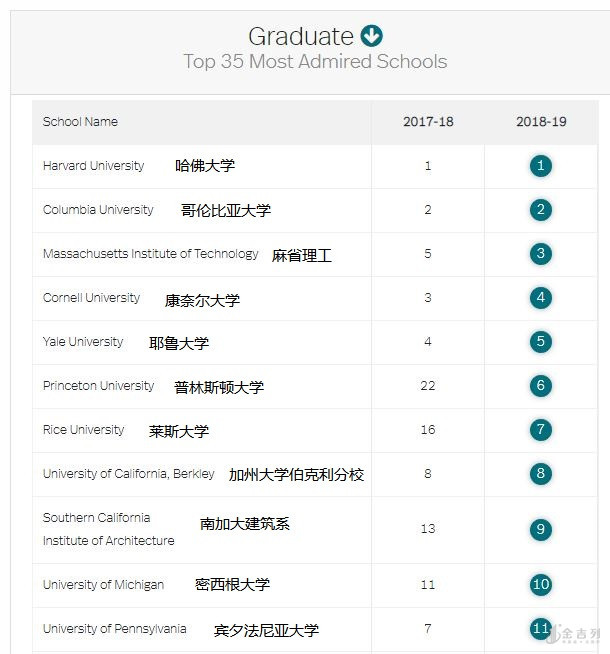
Task: Click Princeton's 2017-18 rank value 22
Action: point(428,386)
